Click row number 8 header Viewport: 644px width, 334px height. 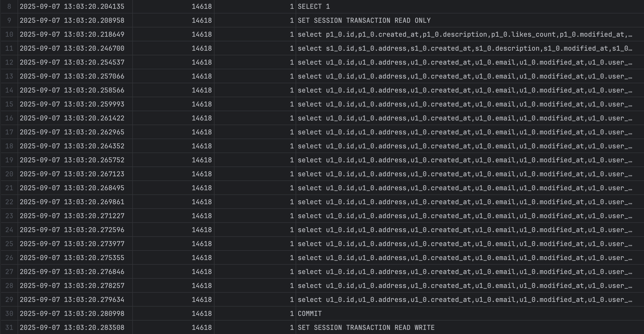pyautogui.click(x=9, y=6)
